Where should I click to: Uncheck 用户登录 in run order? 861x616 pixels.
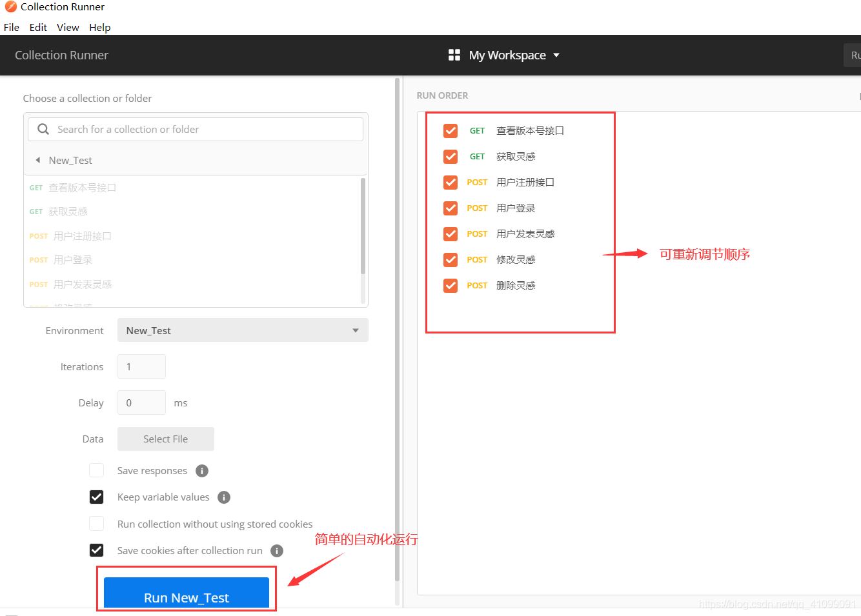451,208
